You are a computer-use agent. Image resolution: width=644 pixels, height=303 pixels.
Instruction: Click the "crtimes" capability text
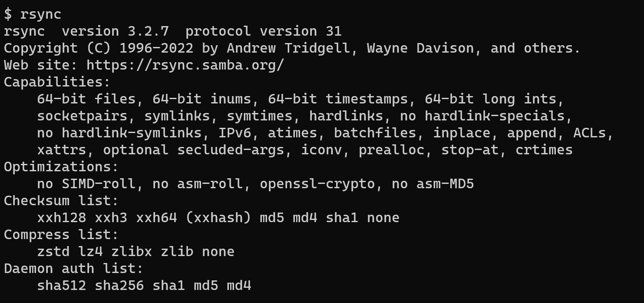pyautogui.click(x=544, y=150)
